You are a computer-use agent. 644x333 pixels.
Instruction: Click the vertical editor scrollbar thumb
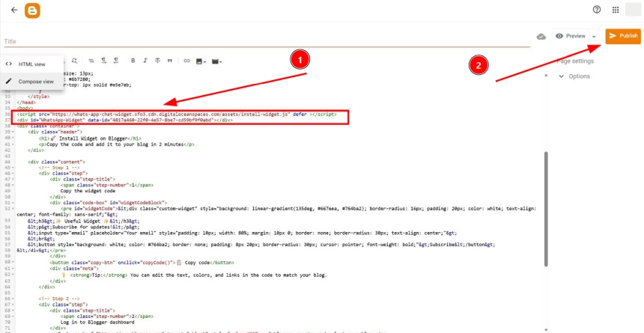[x=546, y=209]
